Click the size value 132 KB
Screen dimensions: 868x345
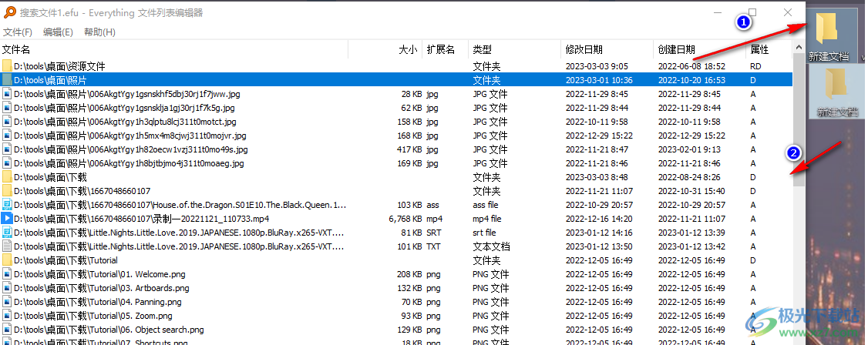409,288
